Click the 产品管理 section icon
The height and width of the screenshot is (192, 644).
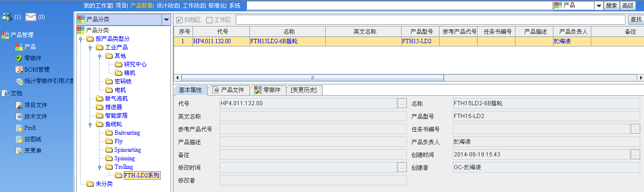click(x=5, y=35)
